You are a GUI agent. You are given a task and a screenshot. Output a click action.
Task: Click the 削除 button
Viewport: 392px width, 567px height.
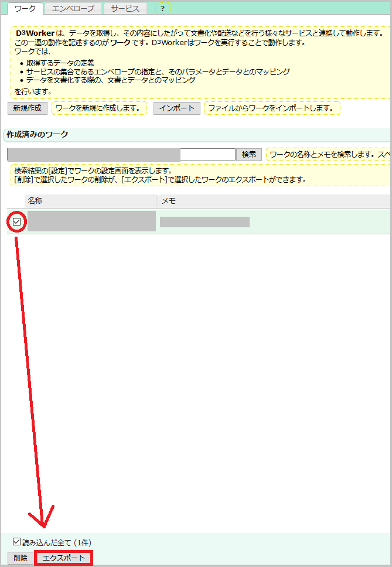click(20, 558)
